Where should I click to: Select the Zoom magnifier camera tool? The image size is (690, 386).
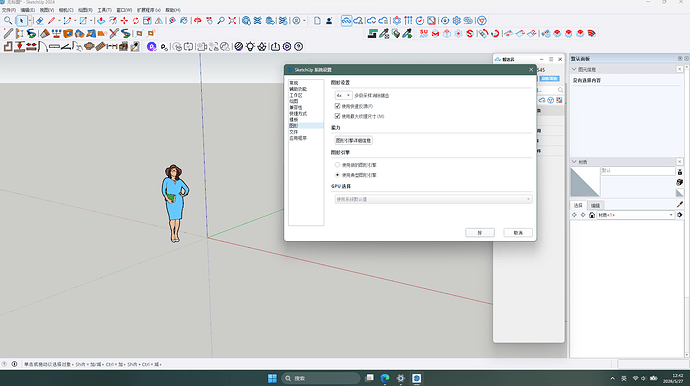pyautogui.click(x=220, y=21)
